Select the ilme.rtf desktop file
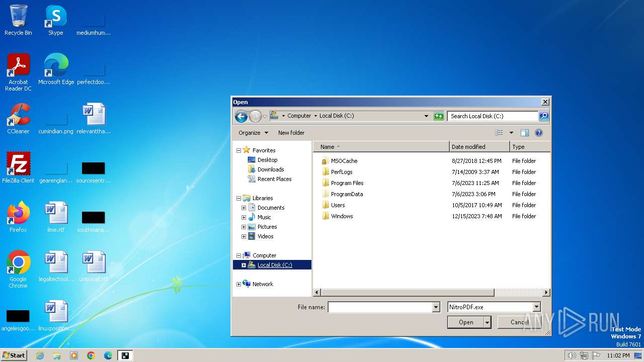This screenshot has height=362, width=644. point(56,217)
